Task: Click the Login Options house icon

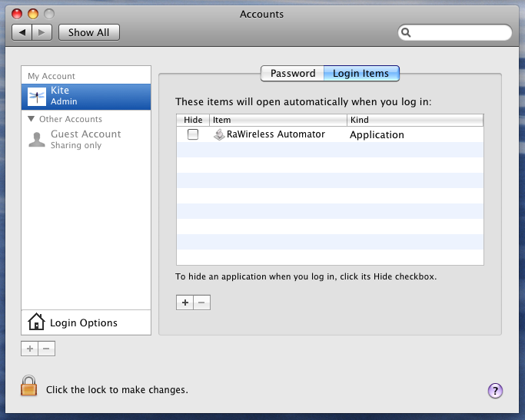Action: pos(36,322)
